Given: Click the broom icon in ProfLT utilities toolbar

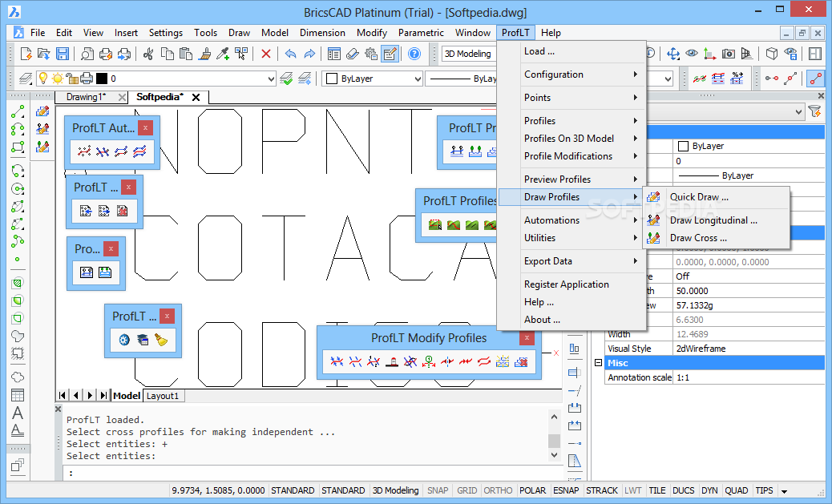Looking at the screenshot, I should point(161,340).
